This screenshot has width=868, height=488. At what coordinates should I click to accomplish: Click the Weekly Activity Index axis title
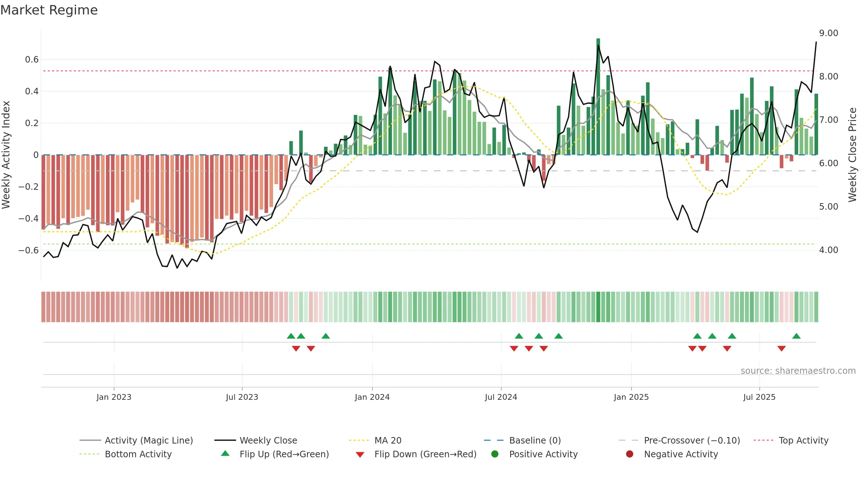(6, 155)
